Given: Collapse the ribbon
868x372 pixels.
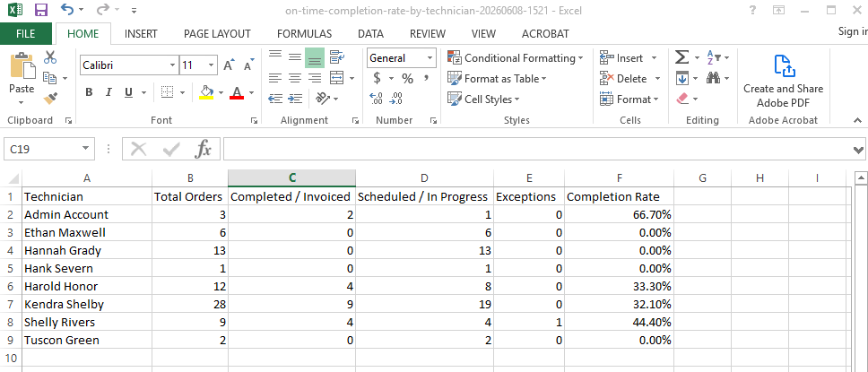Looking at the screenshot, I should coord(857,119).
